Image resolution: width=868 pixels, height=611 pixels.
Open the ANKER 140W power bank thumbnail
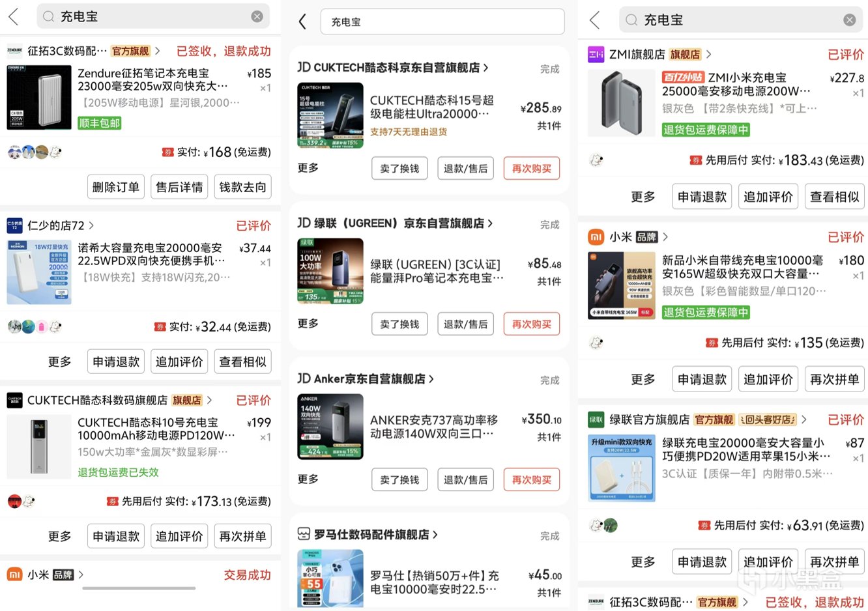[x=330, y=427]
